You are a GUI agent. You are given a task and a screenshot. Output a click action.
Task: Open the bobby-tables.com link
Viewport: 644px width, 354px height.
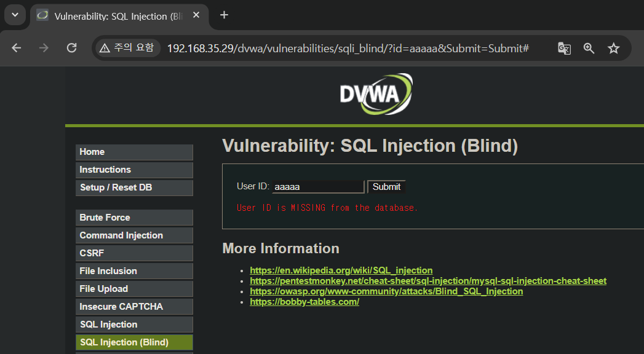click(x=304, y=302)
